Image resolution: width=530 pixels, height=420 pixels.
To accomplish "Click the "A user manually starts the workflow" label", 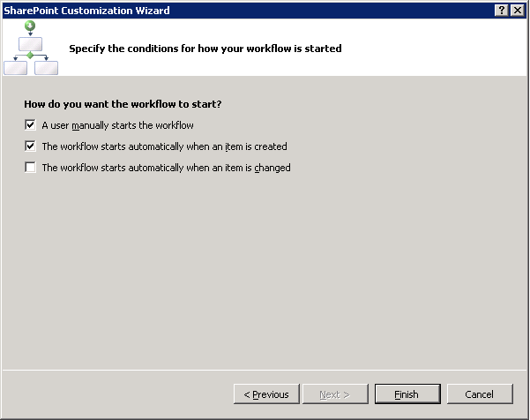I will tap(117, 125).
